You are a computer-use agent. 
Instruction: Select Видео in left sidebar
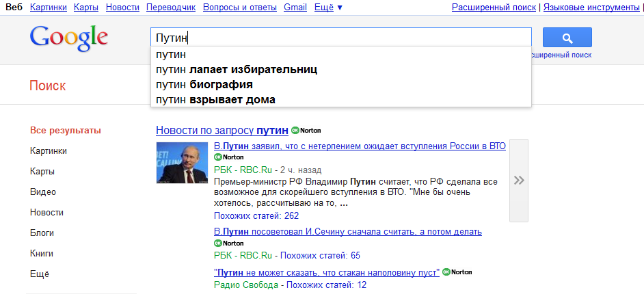pyautogui.click(x=43, y=192)
